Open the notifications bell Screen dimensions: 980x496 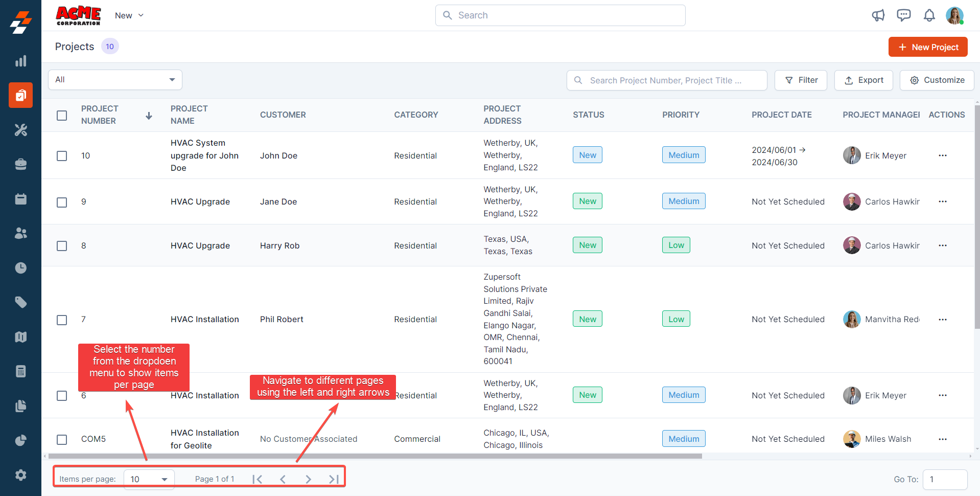929,16
